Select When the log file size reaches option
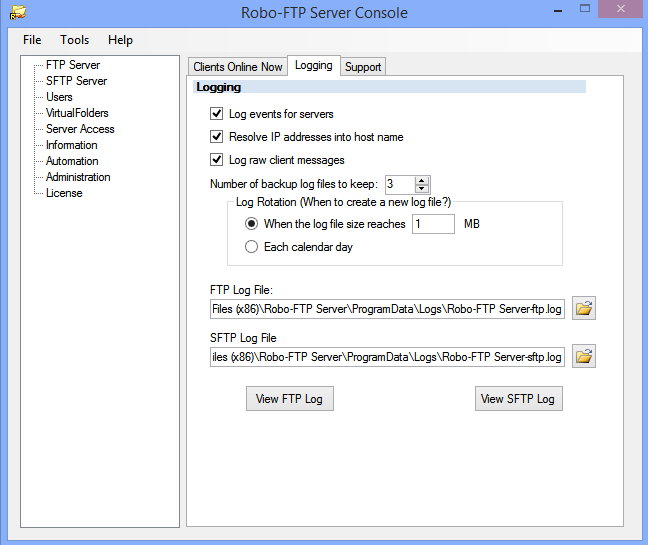This screenshot has height=545, width=648. point(251,224)
